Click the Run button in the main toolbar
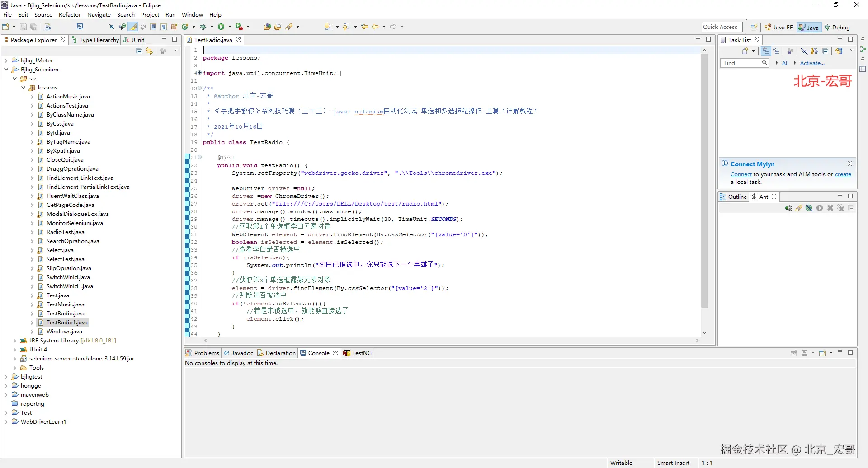Image resolution: width=868 pixels, height=468 pixels. (x=221, y=27)
